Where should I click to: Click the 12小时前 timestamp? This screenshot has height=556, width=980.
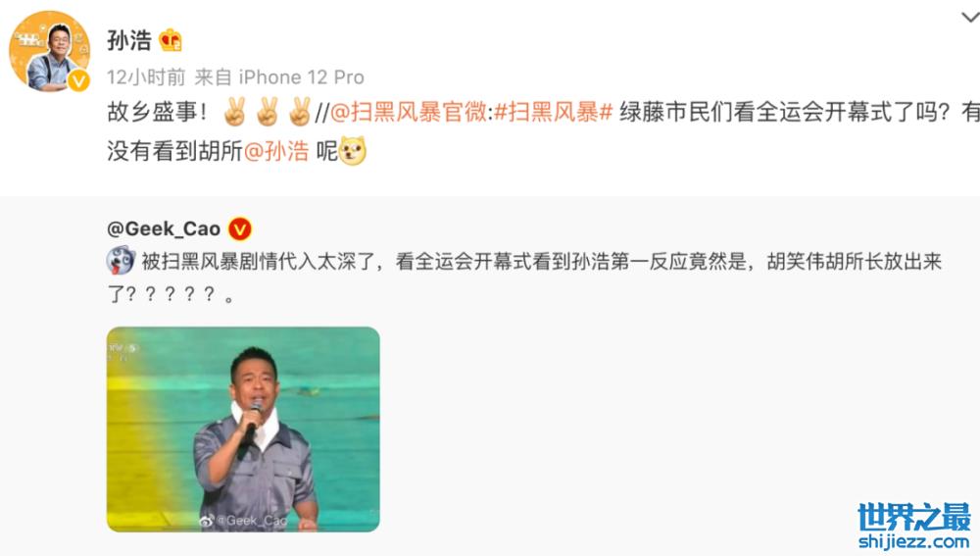tap(146, 76)
